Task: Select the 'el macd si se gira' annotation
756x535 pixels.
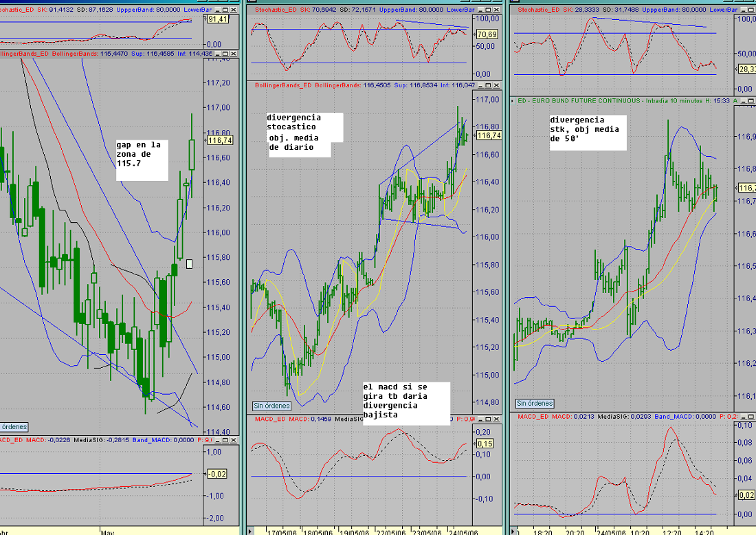Action: pyautogui.click(x=406, y=404)
